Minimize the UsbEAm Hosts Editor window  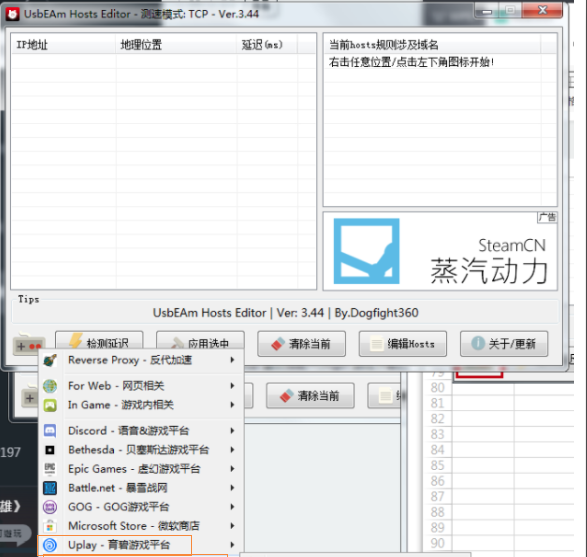(487, 11)
